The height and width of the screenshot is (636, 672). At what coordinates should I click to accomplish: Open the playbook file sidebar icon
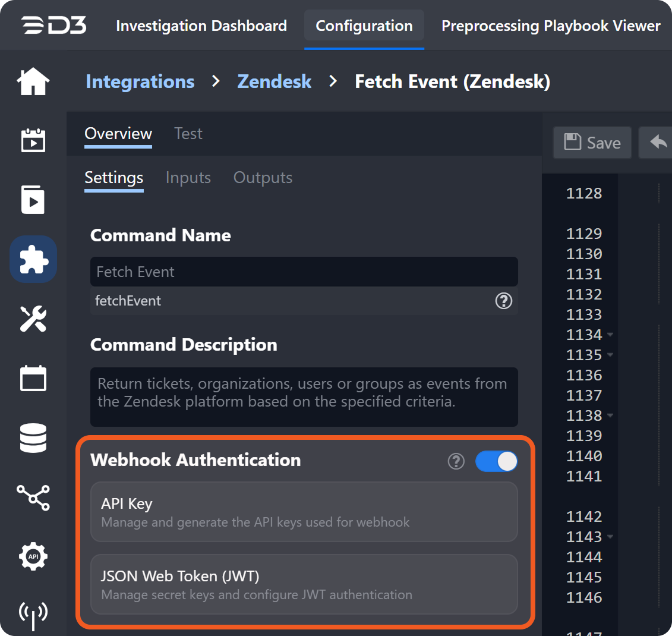click(33, 200)
